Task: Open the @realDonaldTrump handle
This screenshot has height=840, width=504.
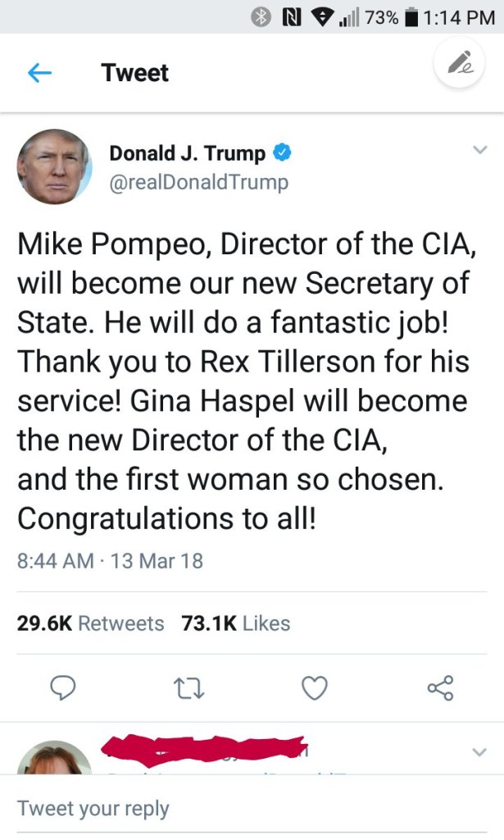Action: [198, 181]
